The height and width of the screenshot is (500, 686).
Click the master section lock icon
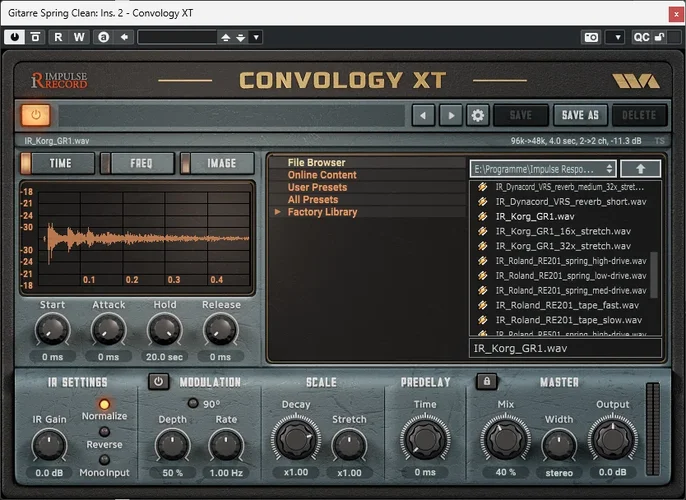(x=485, y=381)
